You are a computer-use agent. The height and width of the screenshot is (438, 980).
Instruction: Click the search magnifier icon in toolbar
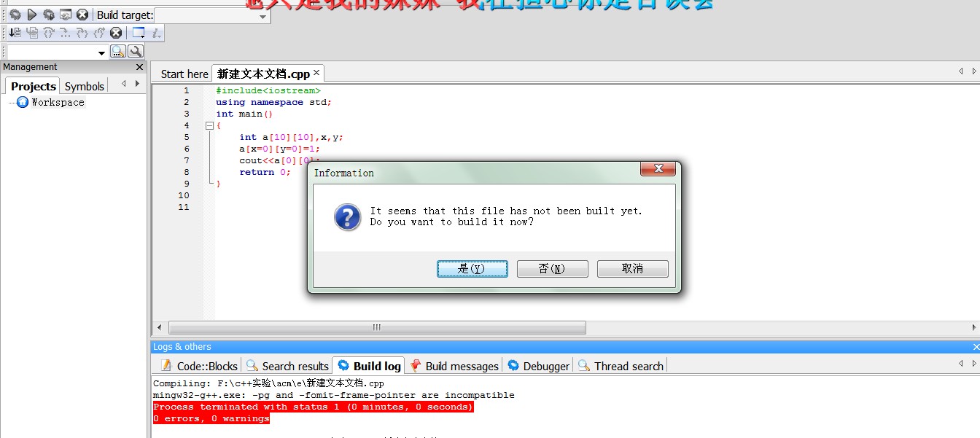point(118,52)
